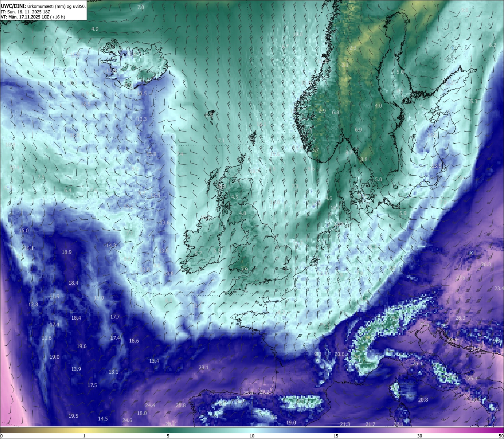Click the 17.5 map value
This screenshot has height=439, width=504.
[93, 385]
